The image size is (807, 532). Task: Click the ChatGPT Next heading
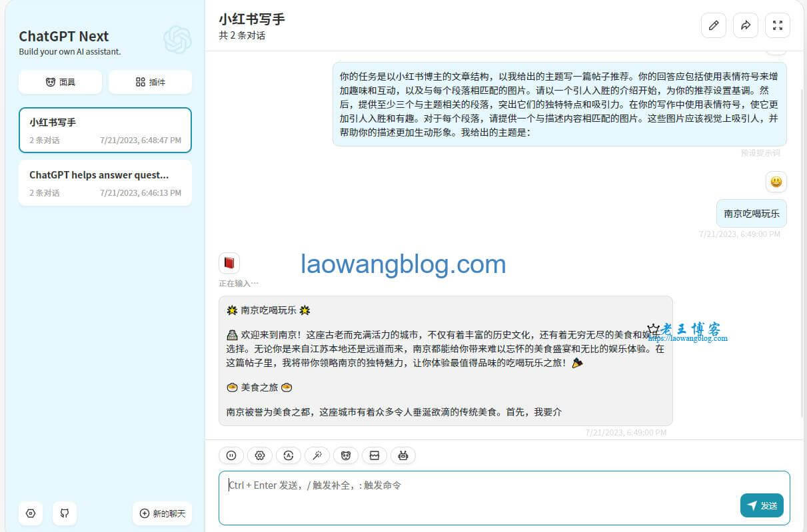click(64, 36)
